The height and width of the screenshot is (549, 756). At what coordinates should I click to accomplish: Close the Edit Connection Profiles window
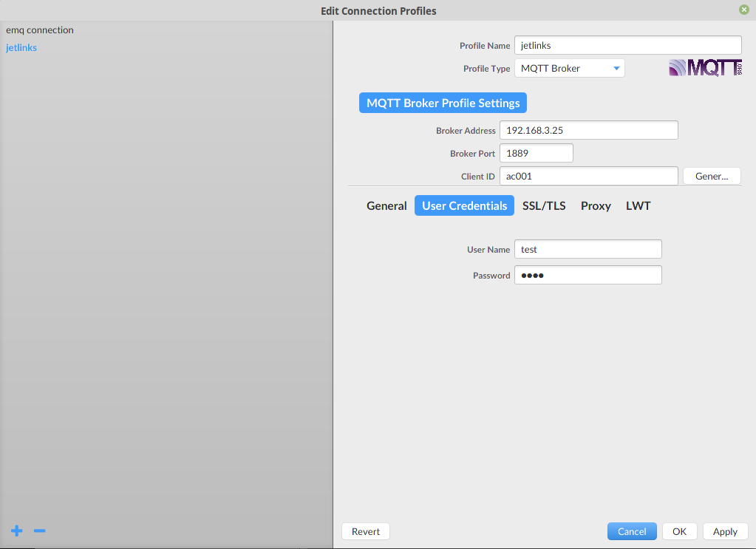click(743, 10)
